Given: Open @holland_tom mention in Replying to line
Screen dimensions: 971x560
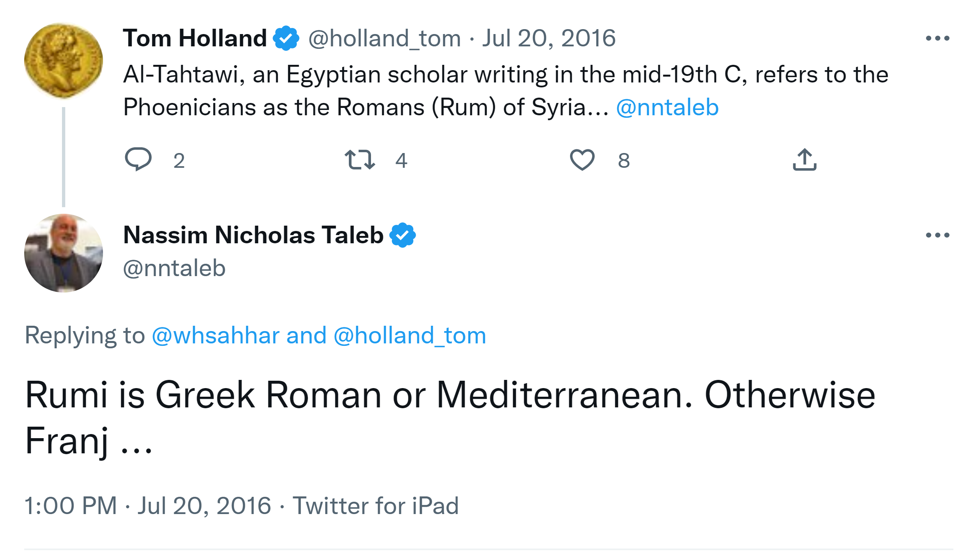Looking at the screenshot, I should click(x=410, y=336).
